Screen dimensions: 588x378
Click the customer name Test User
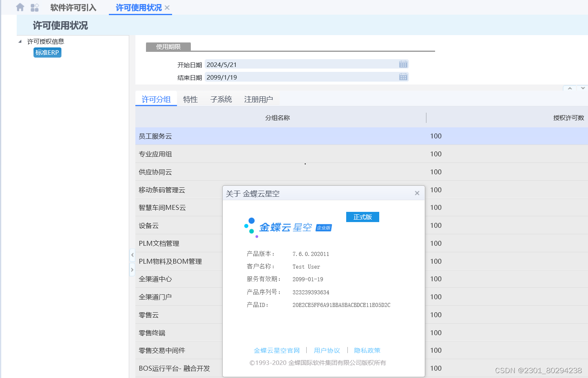[x=306, y=267]
